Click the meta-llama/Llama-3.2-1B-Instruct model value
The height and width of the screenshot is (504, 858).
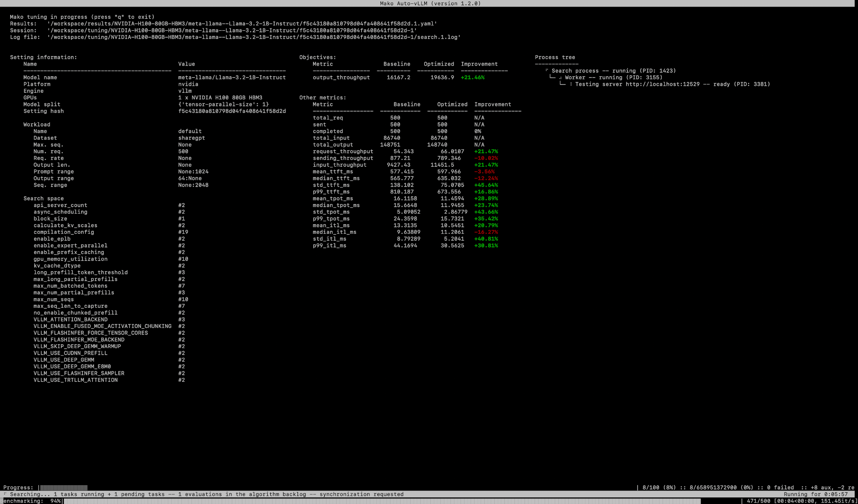click(x=232, y=78)
